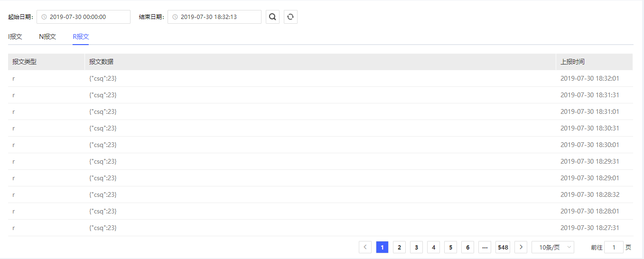
Task: Select the row reported at 18:32:01
Action: coord(320,78)
